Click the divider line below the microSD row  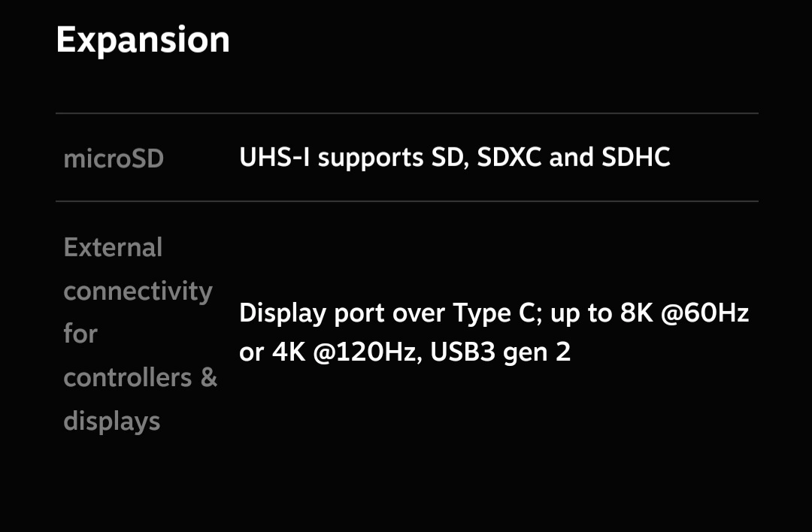(406, 201)
